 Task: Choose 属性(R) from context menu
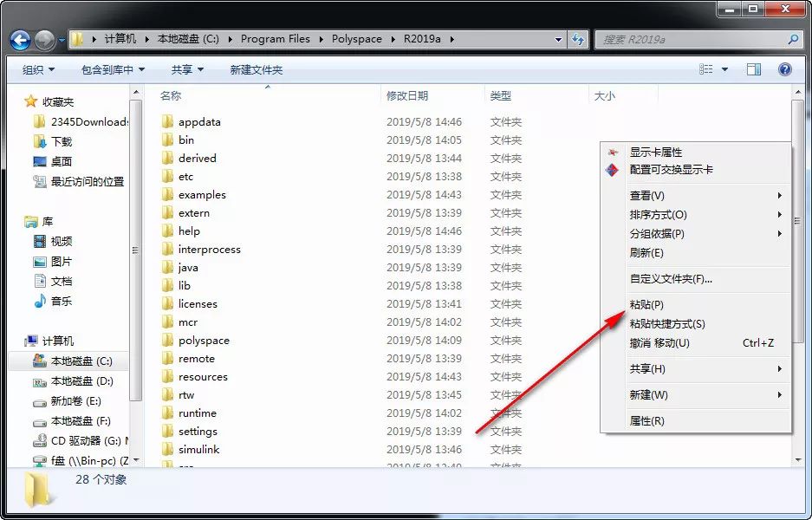pyautogui.click(x=696, y=421)
